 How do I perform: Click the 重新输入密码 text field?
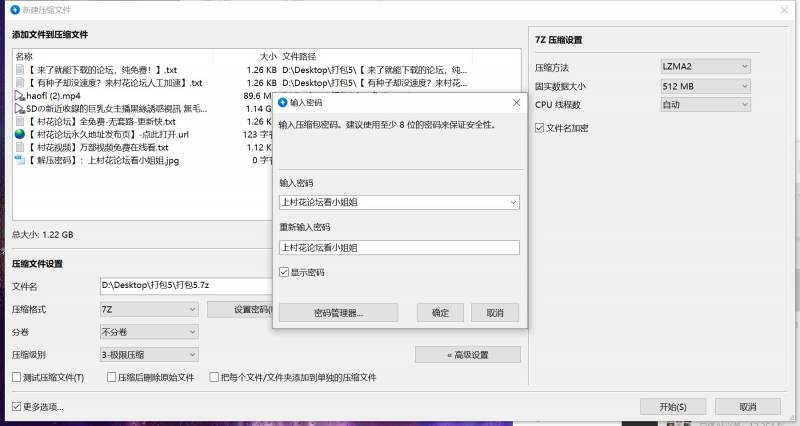(399, 247)
